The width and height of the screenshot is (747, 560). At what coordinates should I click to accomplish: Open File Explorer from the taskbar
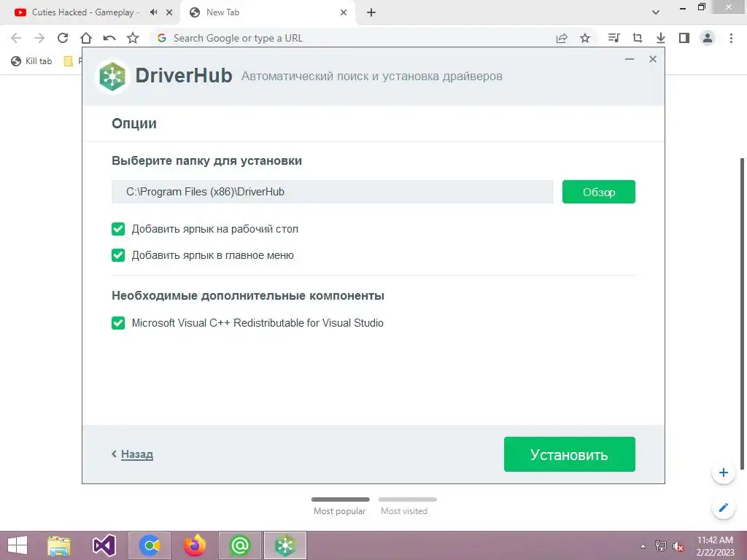pos(59,545)
